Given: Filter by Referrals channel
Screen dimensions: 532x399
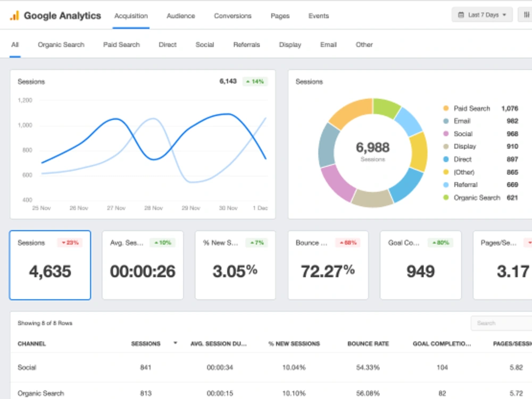Looking at the screenshot, I should click(247, 45).
